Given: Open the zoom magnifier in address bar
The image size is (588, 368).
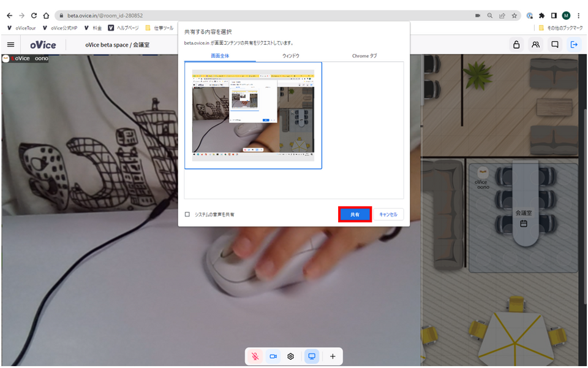Looking at the screenshot, I should (490, 16).
